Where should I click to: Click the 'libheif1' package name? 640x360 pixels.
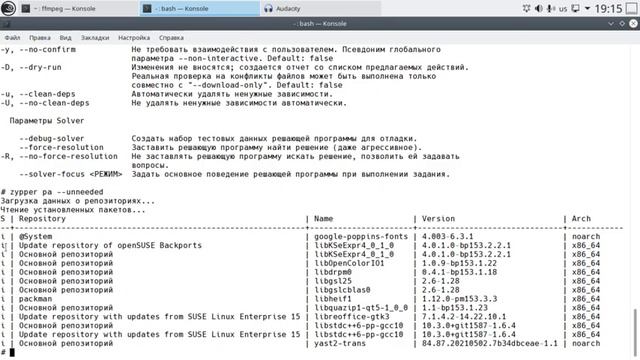(x=333, y=299)
